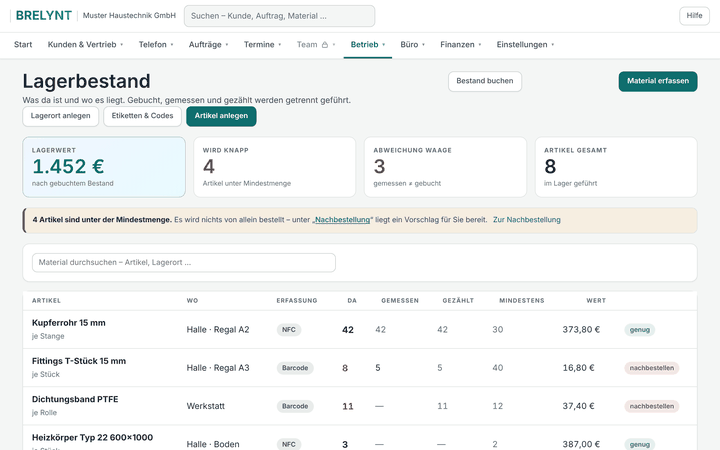Click Halle · Regal A2 location

click(218, 330)
